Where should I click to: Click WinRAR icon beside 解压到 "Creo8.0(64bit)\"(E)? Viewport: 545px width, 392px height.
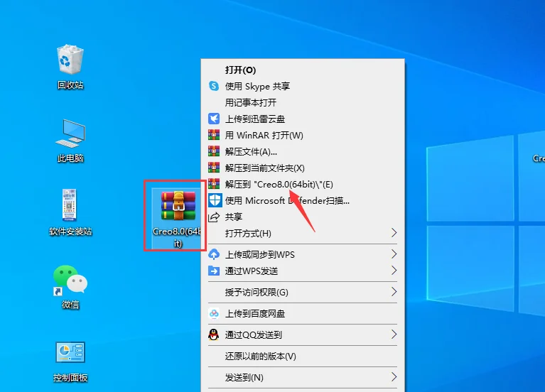[x=214, y=184]
